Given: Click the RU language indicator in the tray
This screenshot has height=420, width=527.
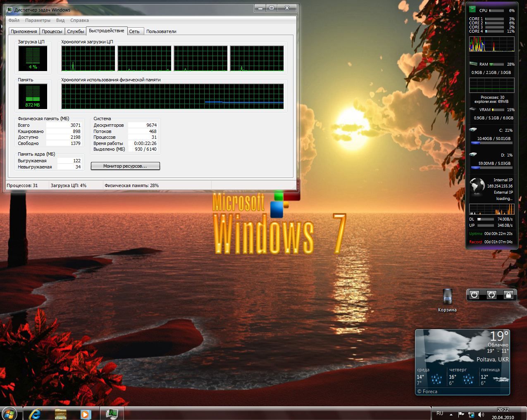Looking at the screenshot, I should [x=440, y=413].
